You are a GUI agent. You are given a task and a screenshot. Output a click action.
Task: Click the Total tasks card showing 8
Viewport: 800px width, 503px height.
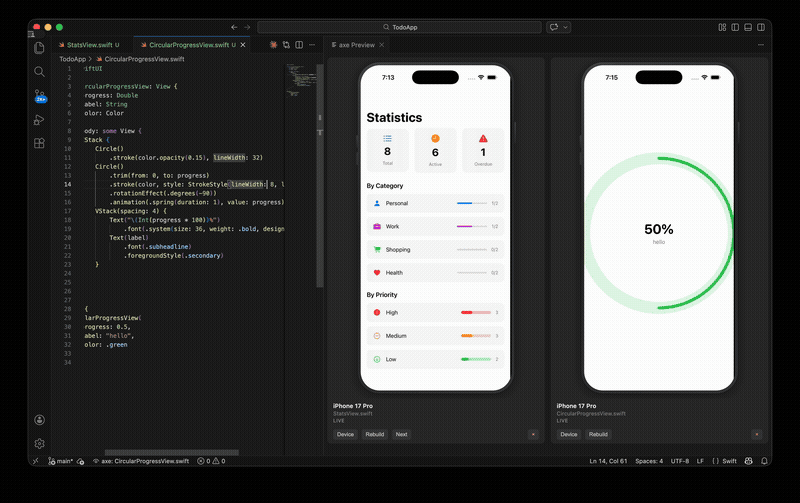coord(387,150)
